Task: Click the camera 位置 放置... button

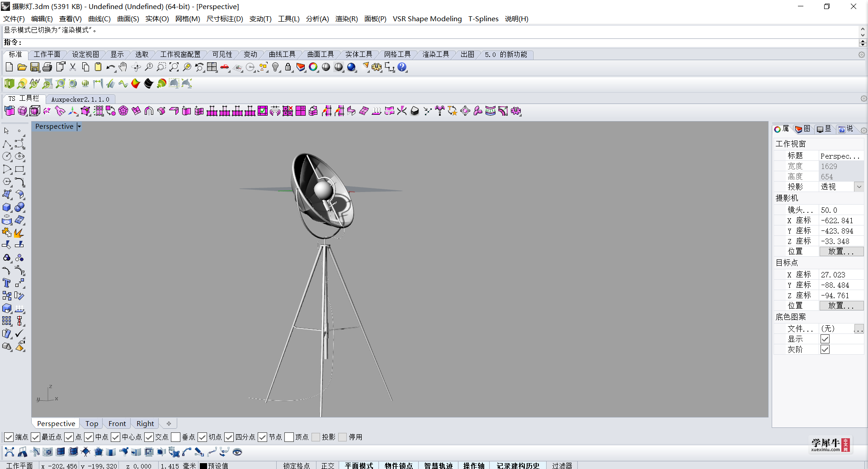Action: pos(841,251)
